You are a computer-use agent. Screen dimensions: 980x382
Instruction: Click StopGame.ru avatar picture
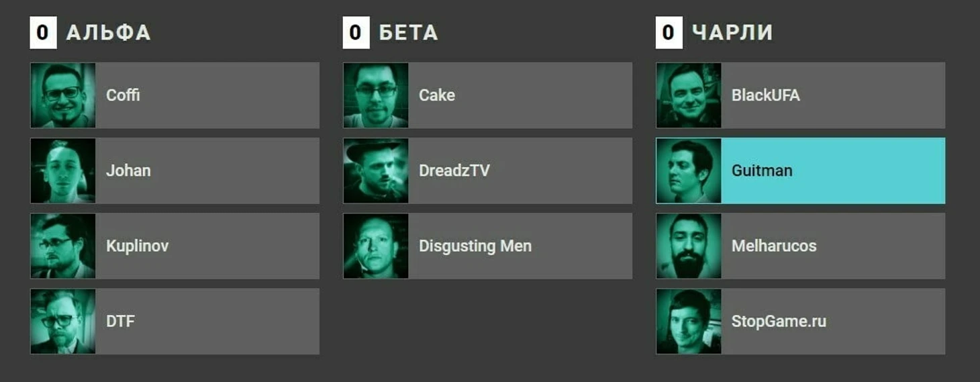click(x=689, y=321)
